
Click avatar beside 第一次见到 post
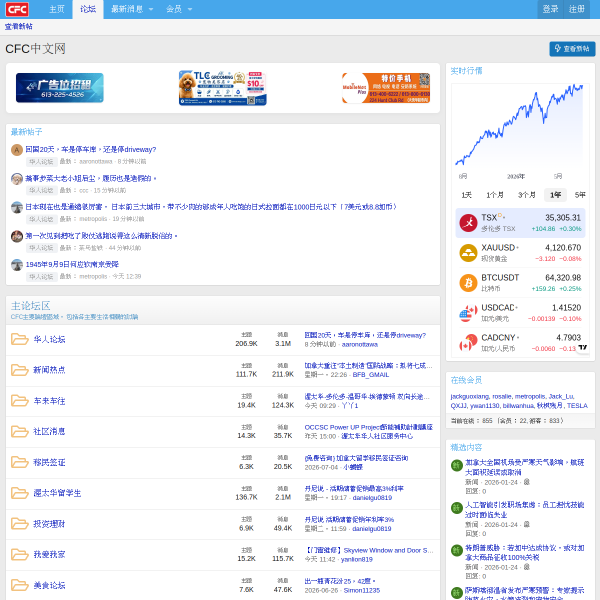click(x=16, y=236)
